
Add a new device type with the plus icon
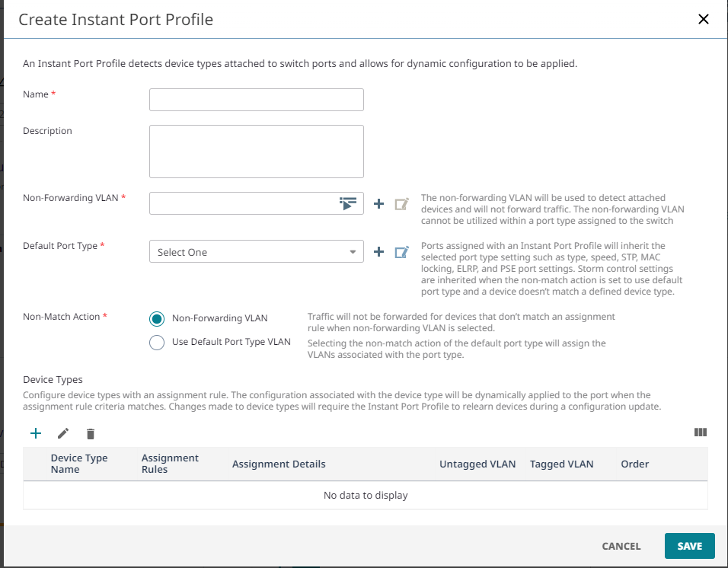pos(35,433)
